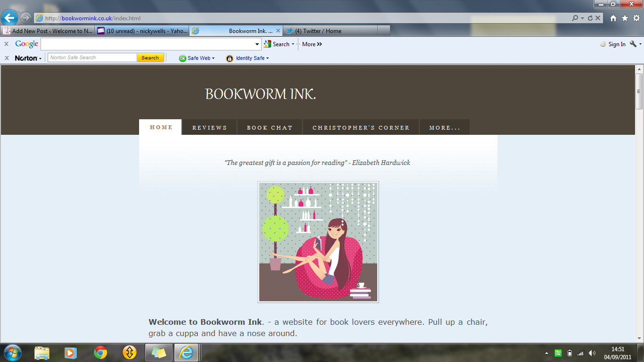Screen dimensions: 644x362
Task: Click the Refresh page icon
Action: point(590,18)
